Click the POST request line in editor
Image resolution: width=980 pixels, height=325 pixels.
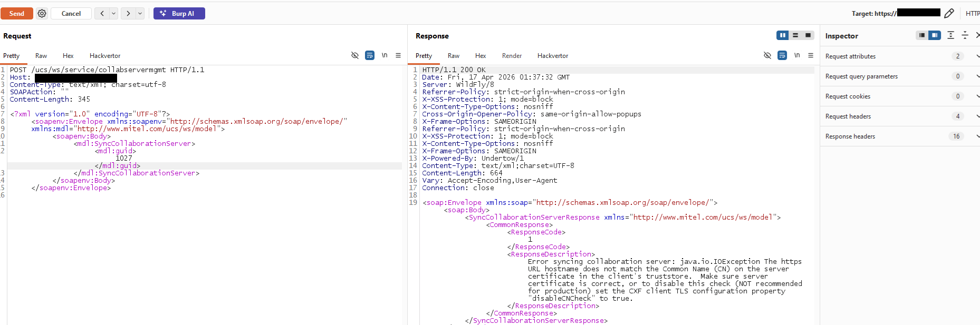coord(107,70)
